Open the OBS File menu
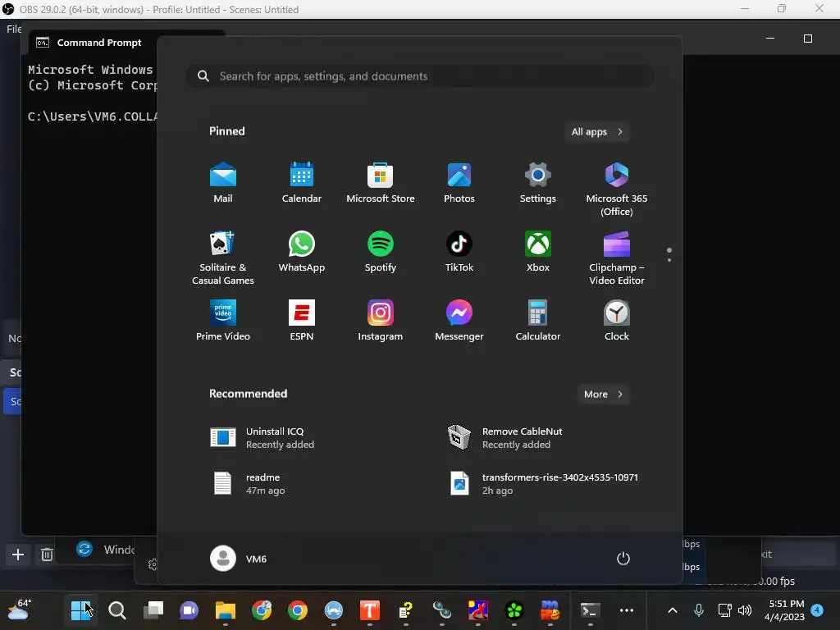The image size is (840, 630). (x=14, y=29)
